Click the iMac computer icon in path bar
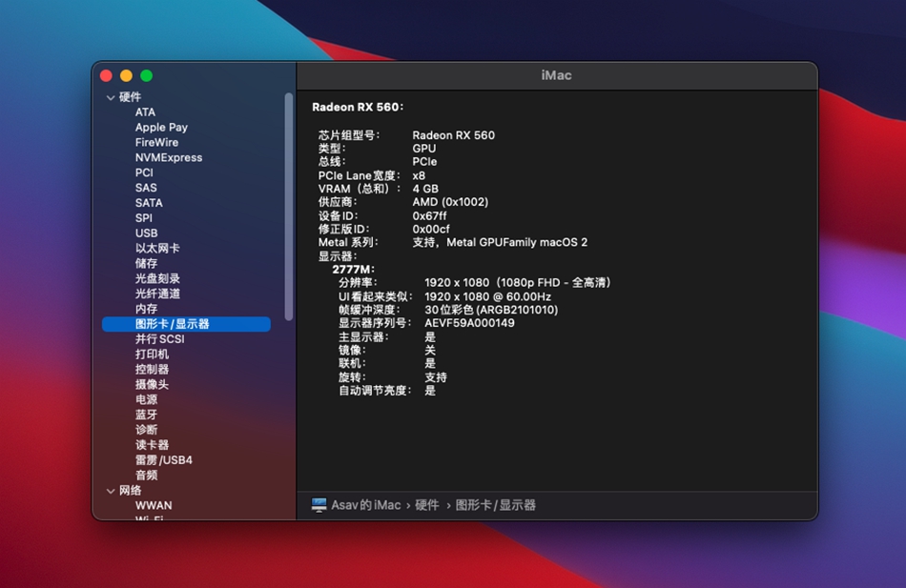 319,505
